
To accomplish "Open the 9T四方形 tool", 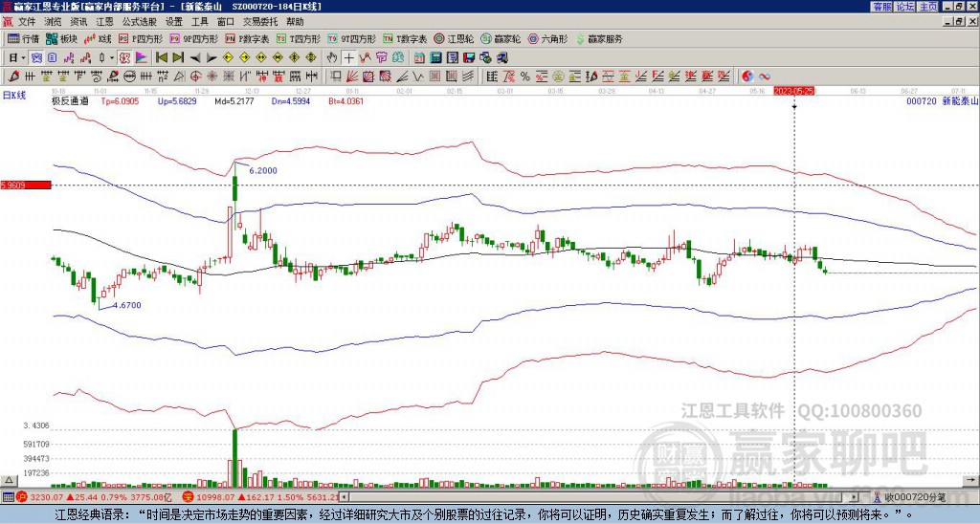I will [352, 38].
